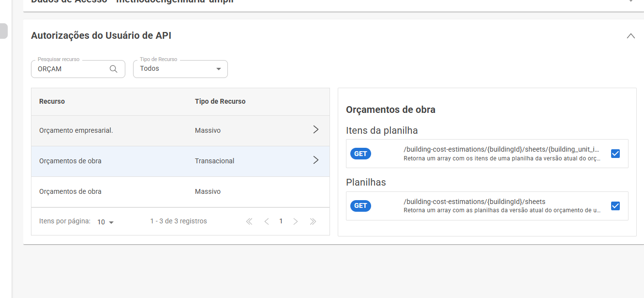Select the Orçamento empresarial. row
This screenshot has height=298, width=644.
coord(180,130)
